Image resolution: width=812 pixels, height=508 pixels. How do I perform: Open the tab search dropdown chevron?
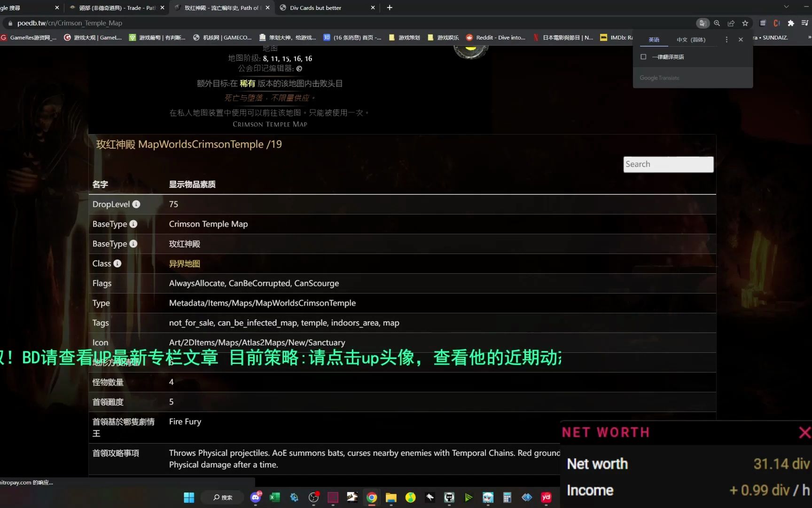[786, 7]
